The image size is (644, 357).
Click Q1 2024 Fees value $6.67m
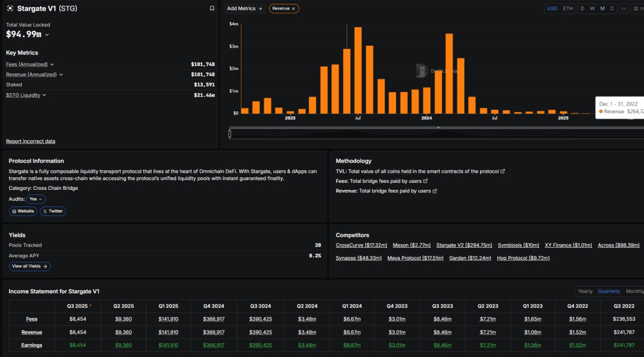click(352, 319)
